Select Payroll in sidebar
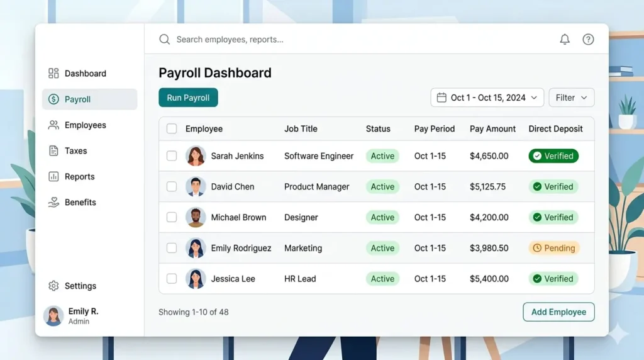 (x=89, y=99)
